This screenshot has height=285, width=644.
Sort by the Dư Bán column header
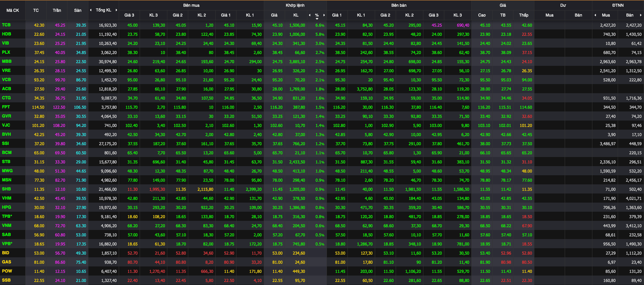pyautogui.click(x=578, y=15)
